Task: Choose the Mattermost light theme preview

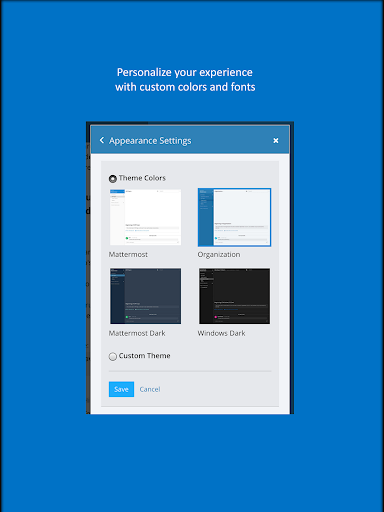Action: tap(146, 217)
